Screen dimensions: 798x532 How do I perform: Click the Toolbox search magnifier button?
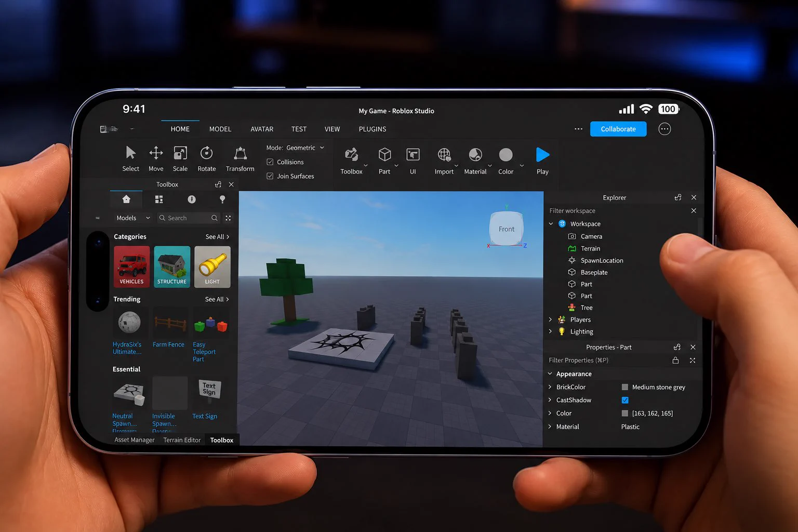click(x=215, y=218)
